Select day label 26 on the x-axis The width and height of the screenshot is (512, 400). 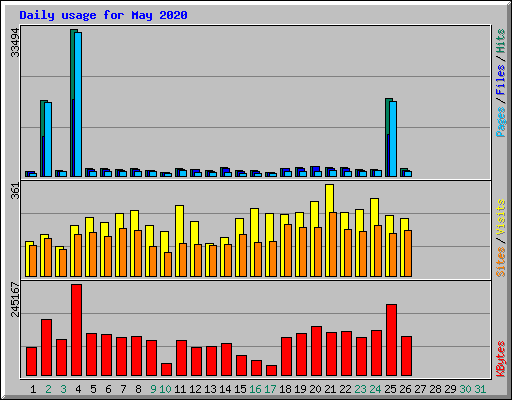pos(405,389)
